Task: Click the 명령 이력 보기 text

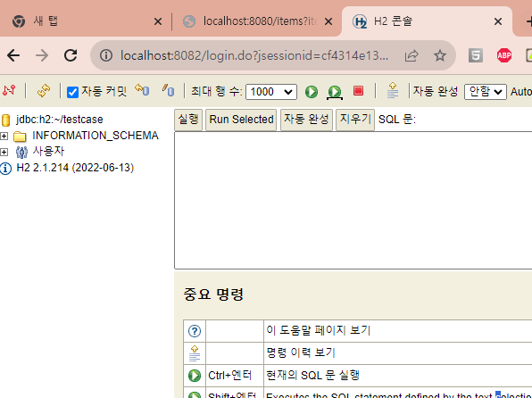Action: click(x=301, y=352)
